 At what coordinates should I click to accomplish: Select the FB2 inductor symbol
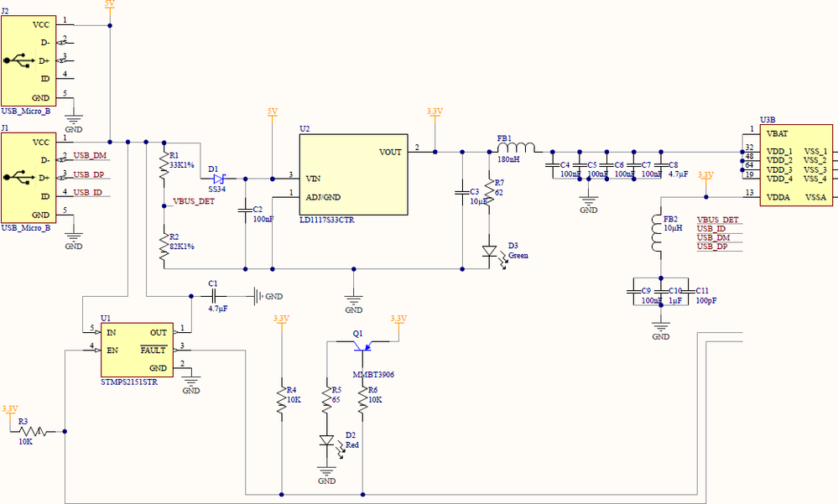[x=657, y=233]
